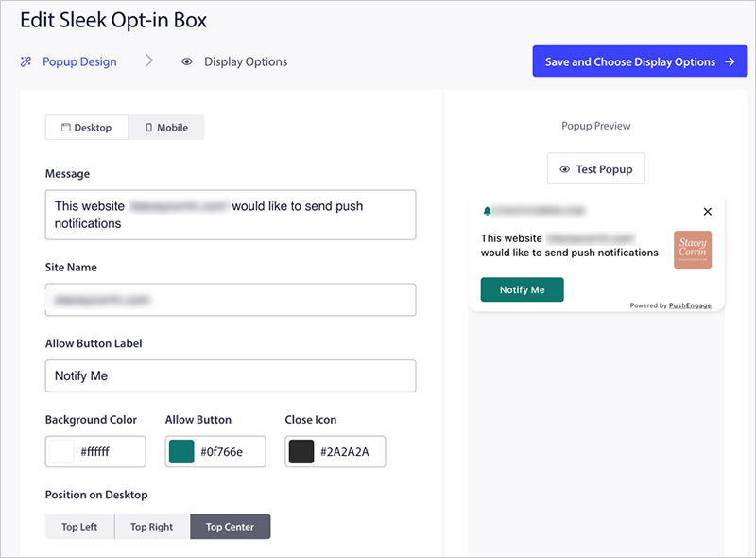Close the preview popup with the X icon
The height and width of the screenshot is (558, 756).
coord(708,212)
